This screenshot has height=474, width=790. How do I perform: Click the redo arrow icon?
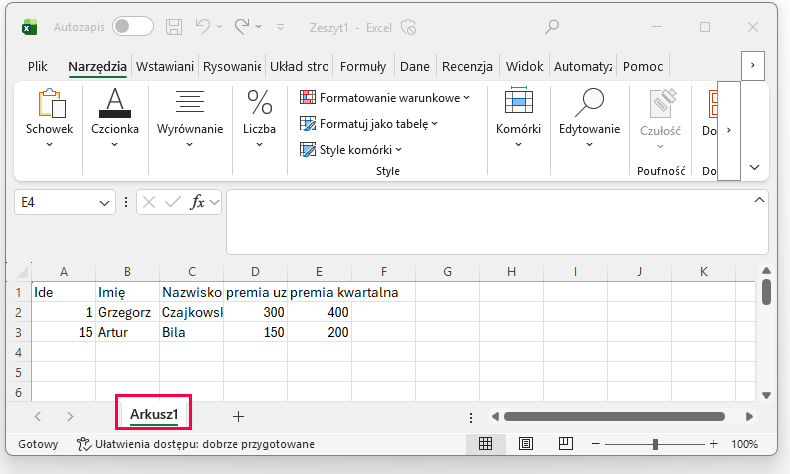pos(242,27)
